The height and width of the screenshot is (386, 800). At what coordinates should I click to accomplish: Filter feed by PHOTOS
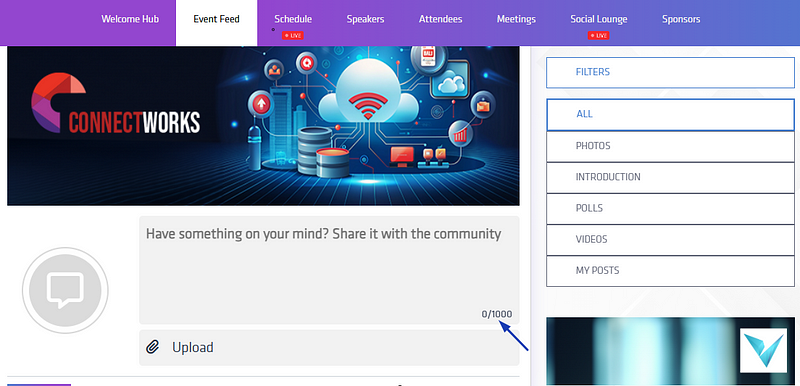(x=670, y=146)
